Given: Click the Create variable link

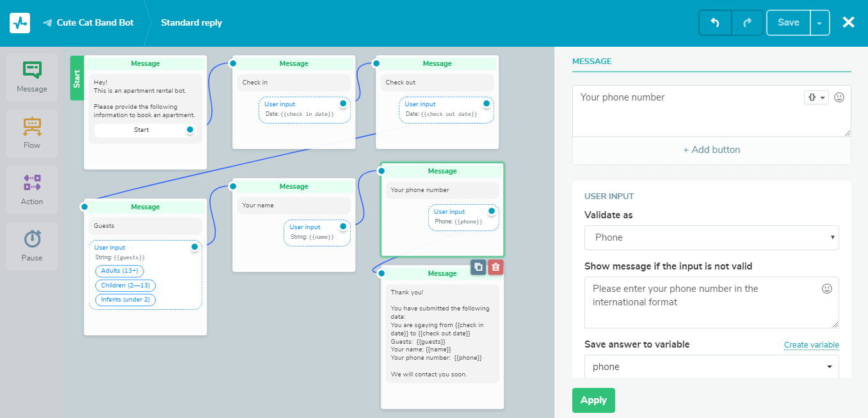Looking at the screenshot, I should coord(811,345).
